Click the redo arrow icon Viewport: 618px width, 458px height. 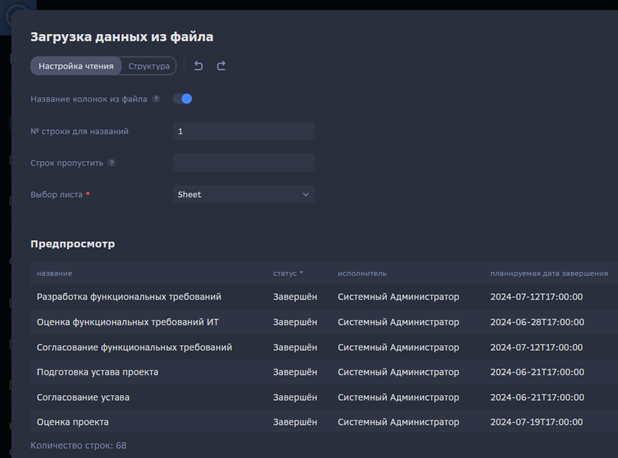221,66
